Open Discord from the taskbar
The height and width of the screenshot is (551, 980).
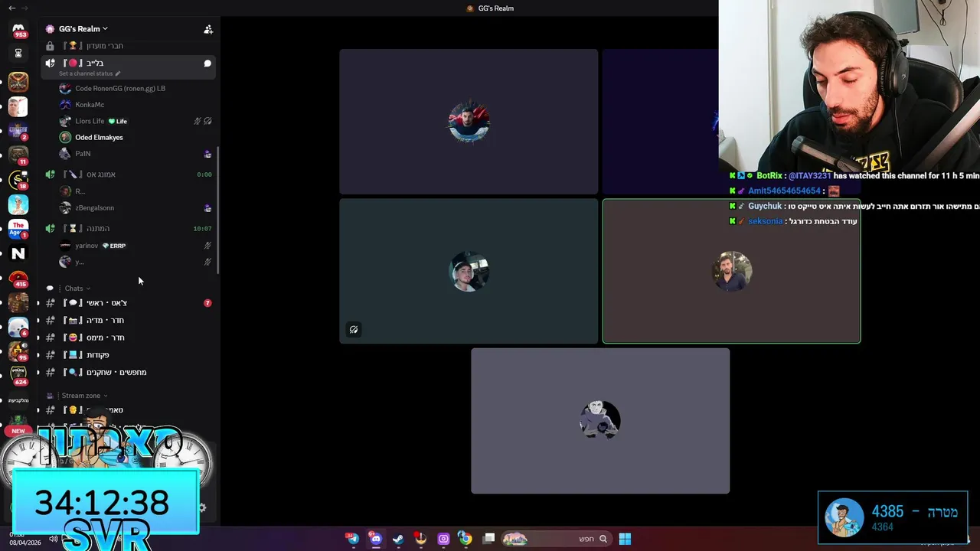[x=375, y=539]
